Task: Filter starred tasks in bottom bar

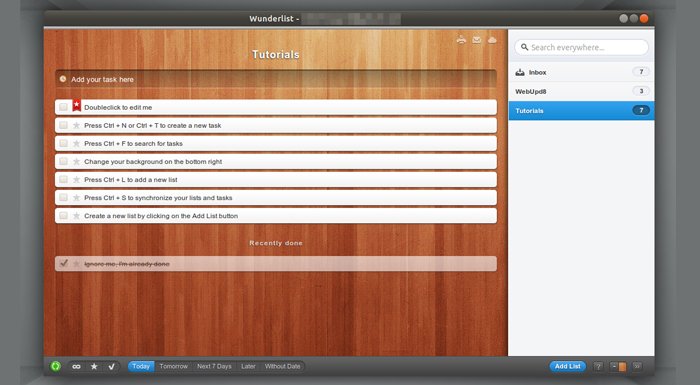Action: pos(94,366)
